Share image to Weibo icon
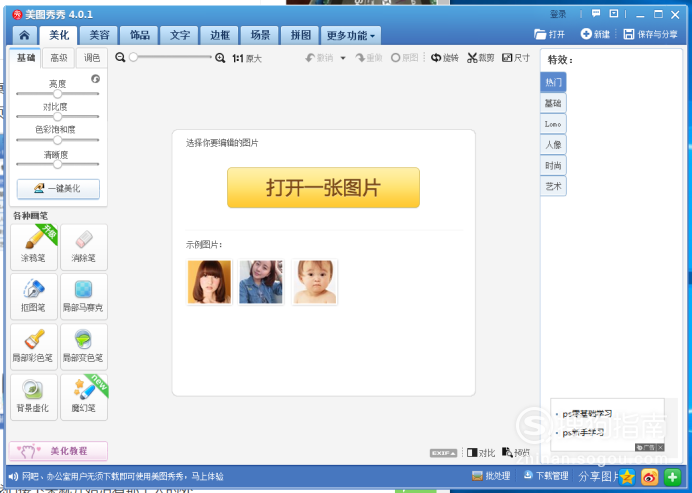The width and height of the screenshot is (692, 493). pos(649,477)
